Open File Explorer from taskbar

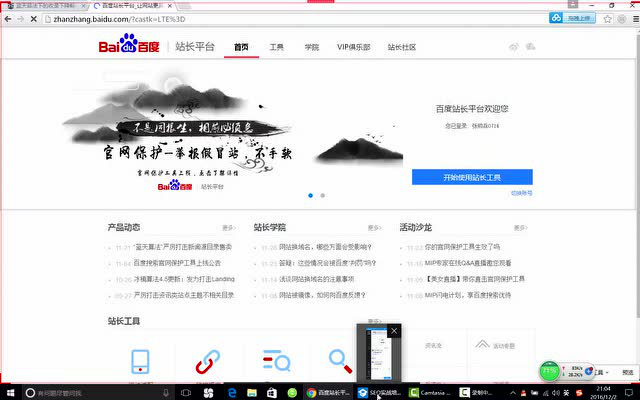[x=252, y=393]
